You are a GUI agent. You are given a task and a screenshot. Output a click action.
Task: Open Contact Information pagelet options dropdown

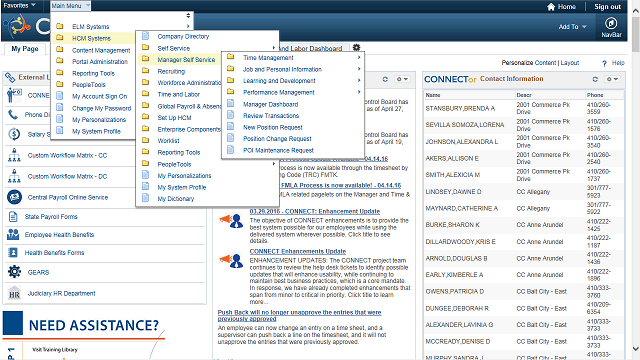coord(612,79)
